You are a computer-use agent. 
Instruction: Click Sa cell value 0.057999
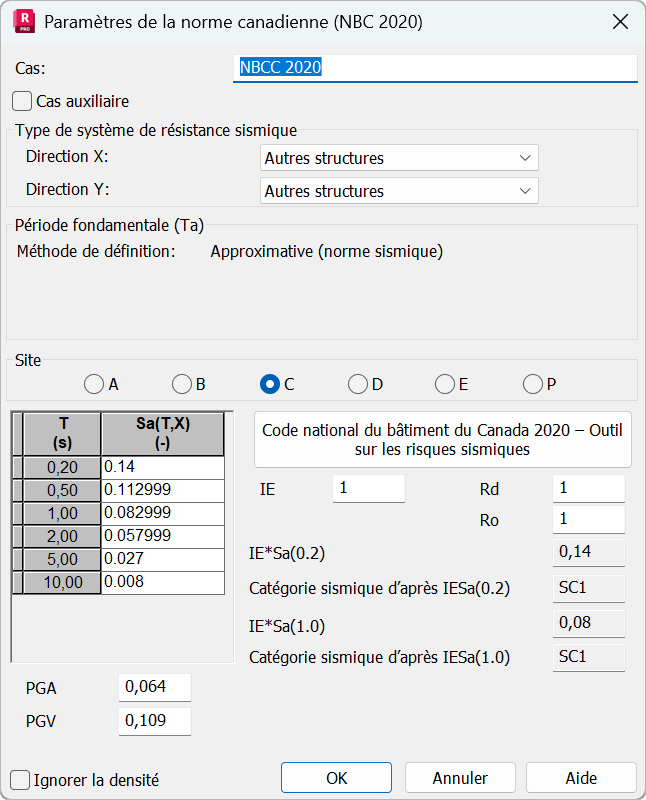163,536
